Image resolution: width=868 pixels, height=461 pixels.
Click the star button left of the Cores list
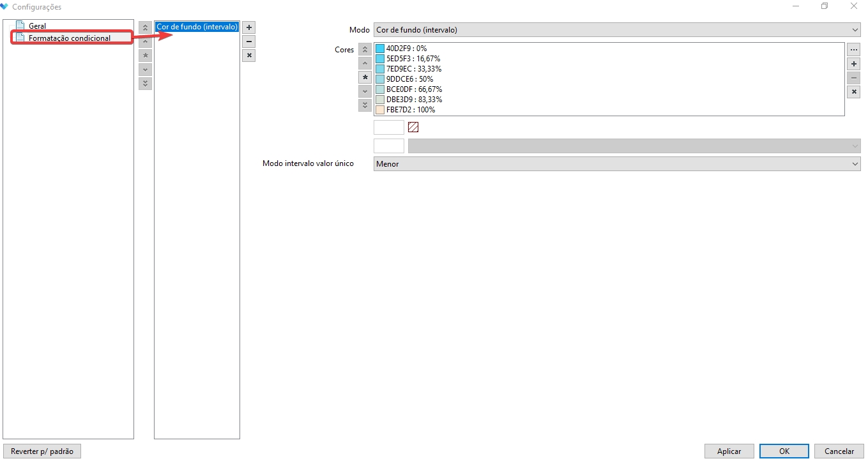point(365,77)
